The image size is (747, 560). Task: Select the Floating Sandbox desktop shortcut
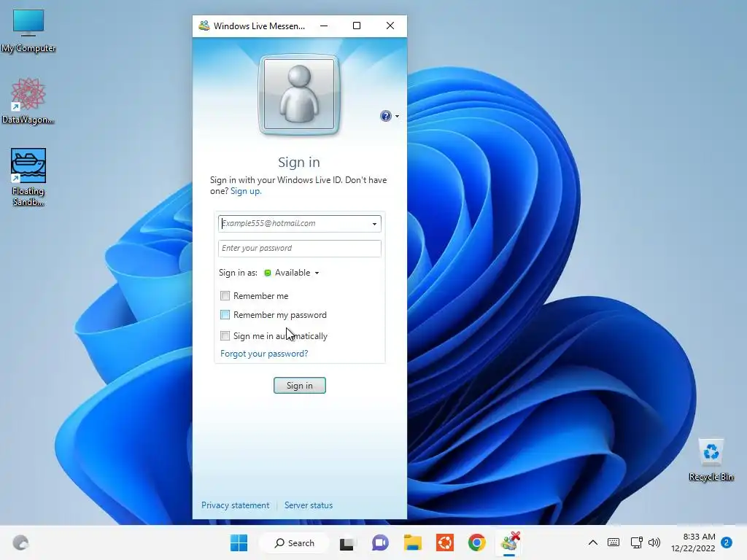[28, 177]
